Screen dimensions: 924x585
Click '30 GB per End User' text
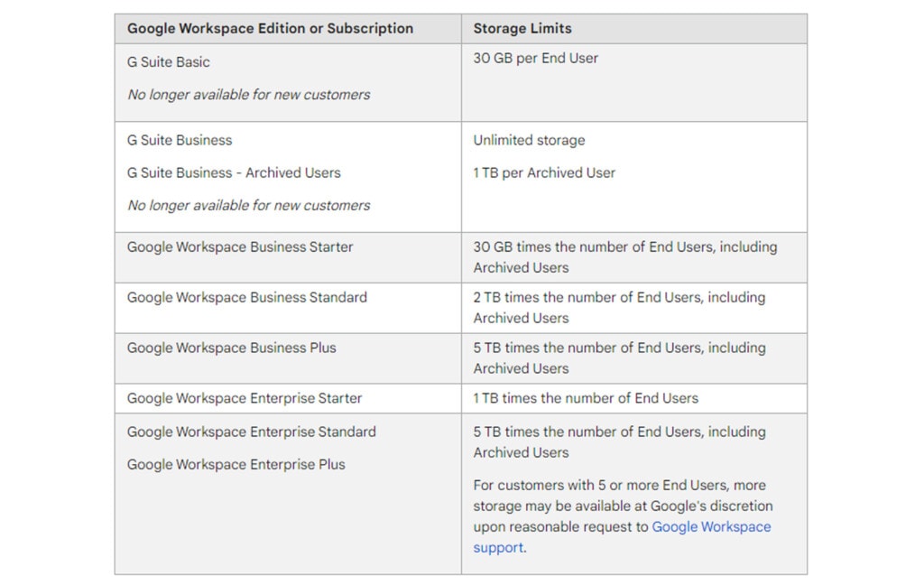[x=535, y=59]
